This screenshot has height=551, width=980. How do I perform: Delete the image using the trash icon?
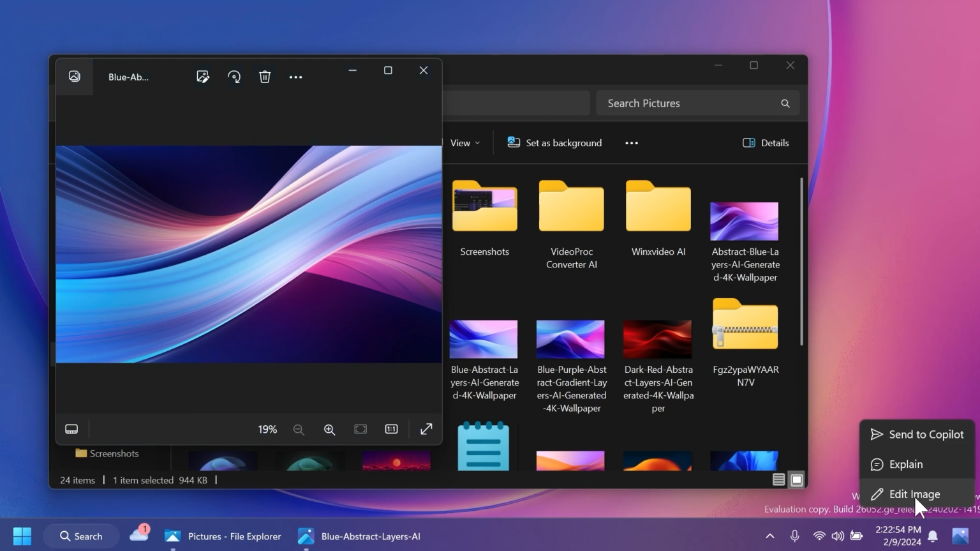point(265,76)
